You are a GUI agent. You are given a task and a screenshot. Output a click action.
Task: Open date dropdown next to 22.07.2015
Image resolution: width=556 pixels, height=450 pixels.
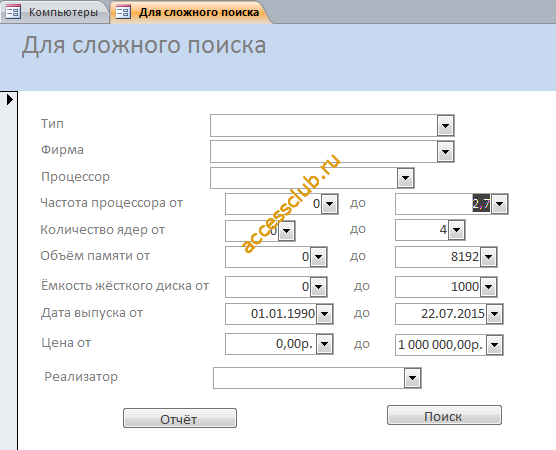(x=494, y=314)
